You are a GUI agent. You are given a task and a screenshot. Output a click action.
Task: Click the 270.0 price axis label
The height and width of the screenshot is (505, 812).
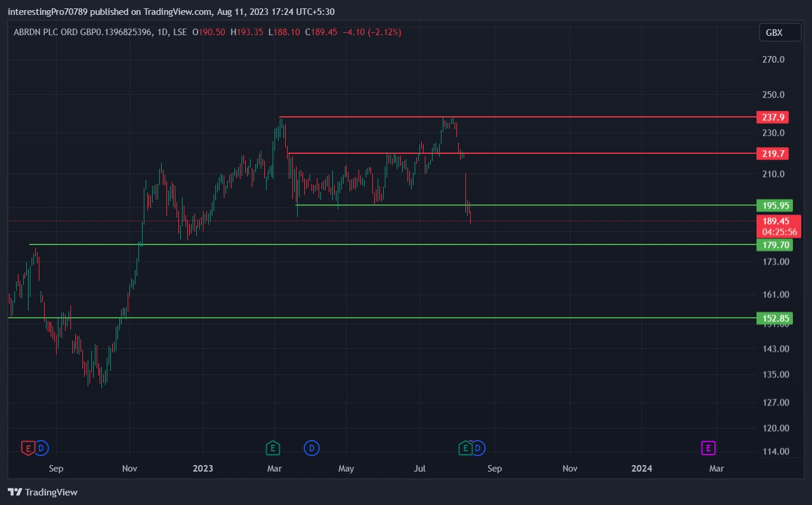(x=773, y=60)
